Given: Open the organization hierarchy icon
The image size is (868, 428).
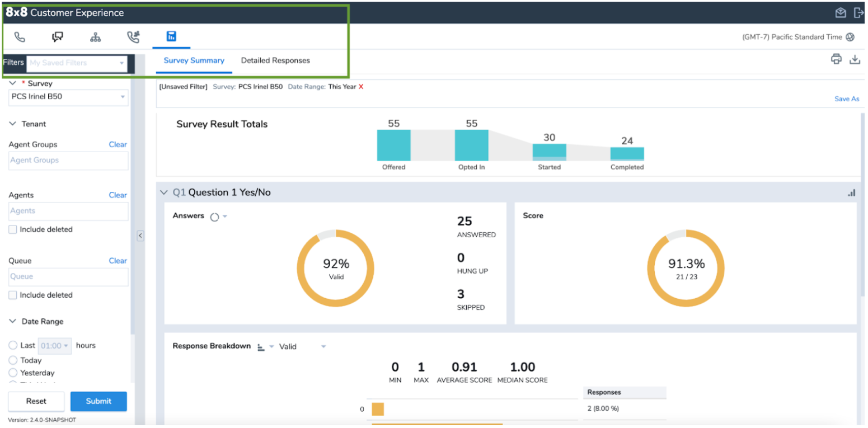Looking at the screenshot, I should (x=96, y=37).
